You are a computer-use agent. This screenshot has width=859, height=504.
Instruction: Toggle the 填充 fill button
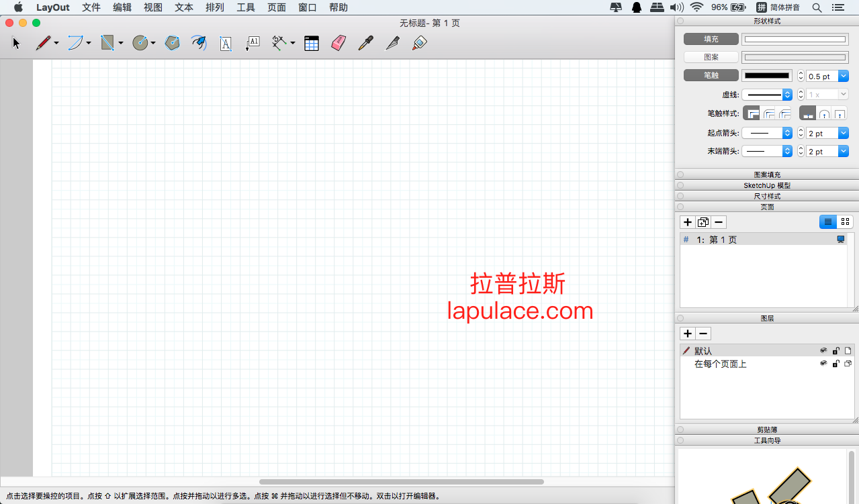(711, 39)
